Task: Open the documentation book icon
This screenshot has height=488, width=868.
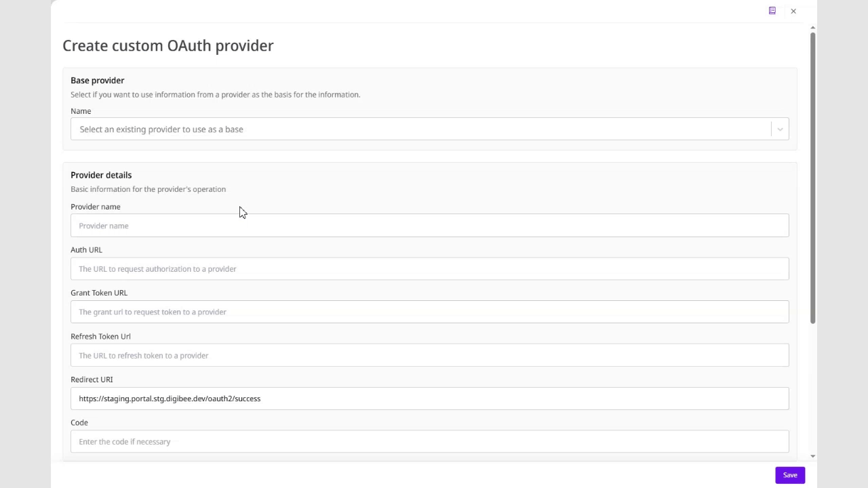Action: click(x=772, y=11)
